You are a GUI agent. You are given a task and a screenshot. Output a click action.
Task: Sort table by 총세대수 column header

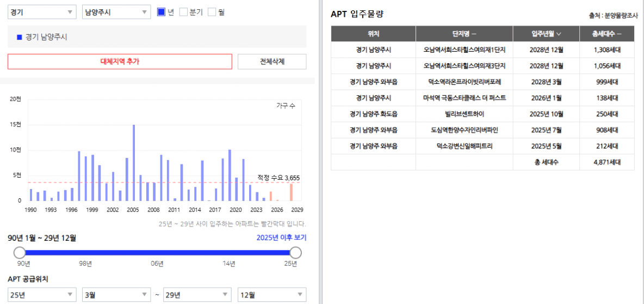click(x=607, y=34)
